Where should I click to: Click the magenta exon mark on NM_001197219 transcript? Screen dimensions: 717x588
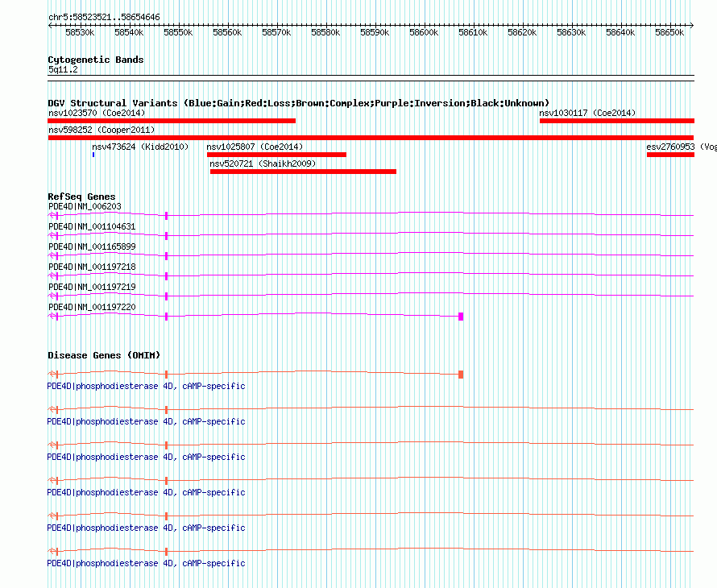pyautogui.click(x=167, y=296)
